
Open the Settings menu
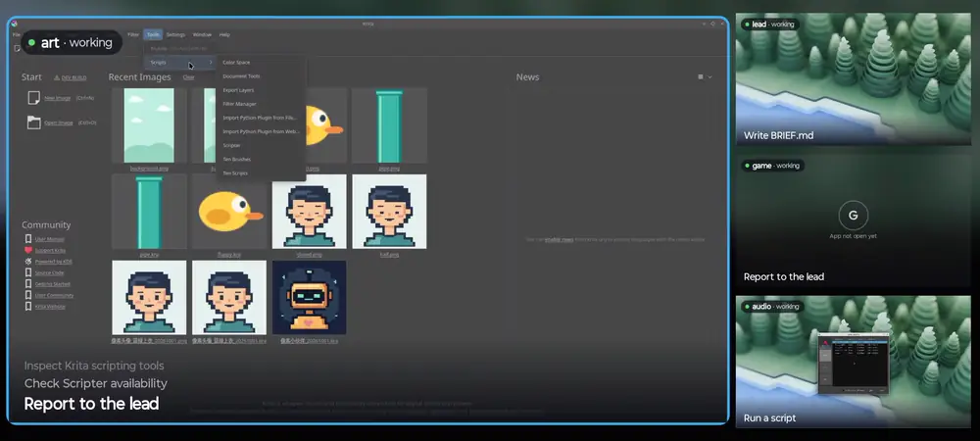175,35
